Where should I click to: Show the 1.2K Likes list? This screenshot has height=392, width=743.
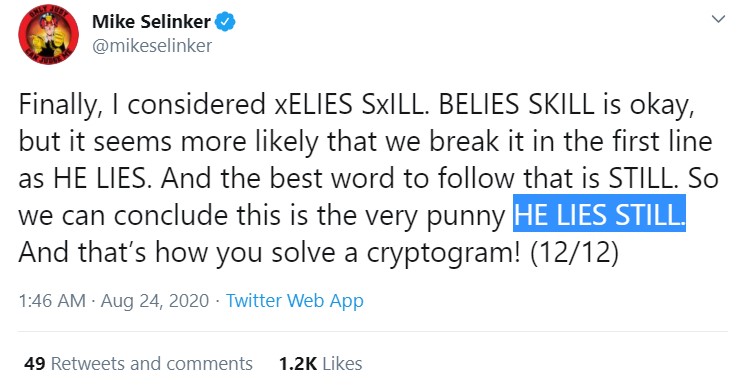[x=321, y=364]
